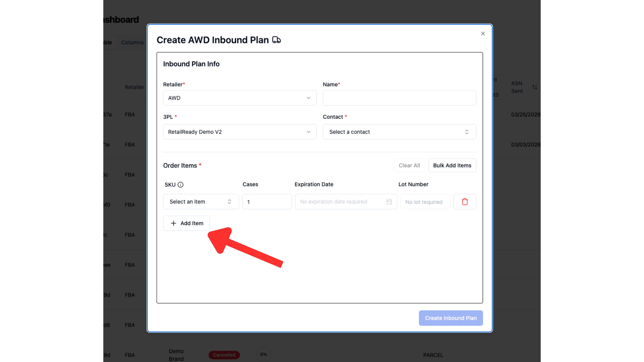Close the Create AWD Inbound Plan dialog

[x=483, y=34]
